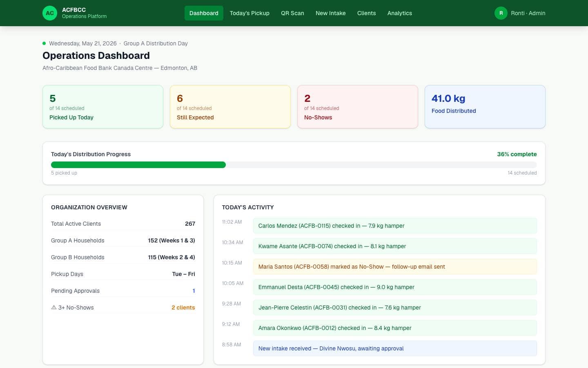Click the green distribution progress bar
588x368 pixels.
coord(138,165)
